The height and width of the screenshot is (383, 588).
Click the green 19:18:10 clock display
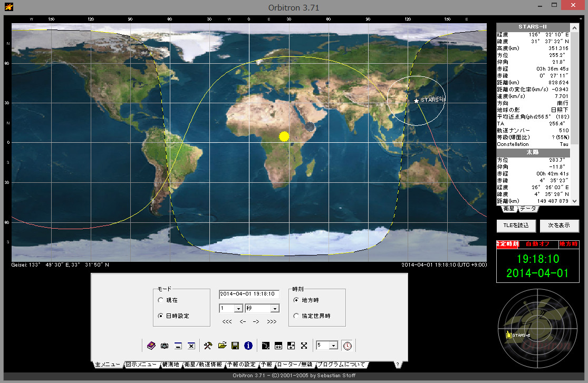[538, 259]
